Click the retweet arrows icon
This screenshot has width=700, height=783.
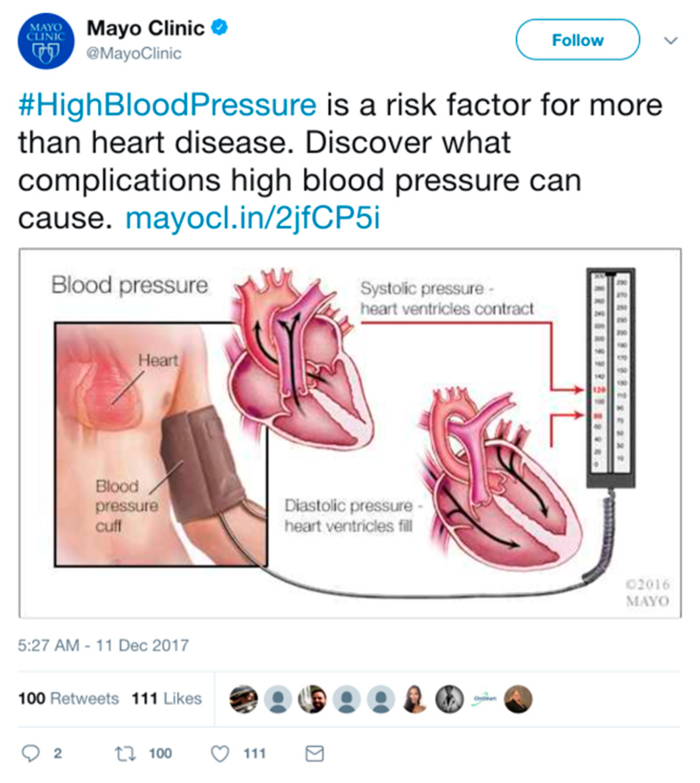tap(125, 754)
